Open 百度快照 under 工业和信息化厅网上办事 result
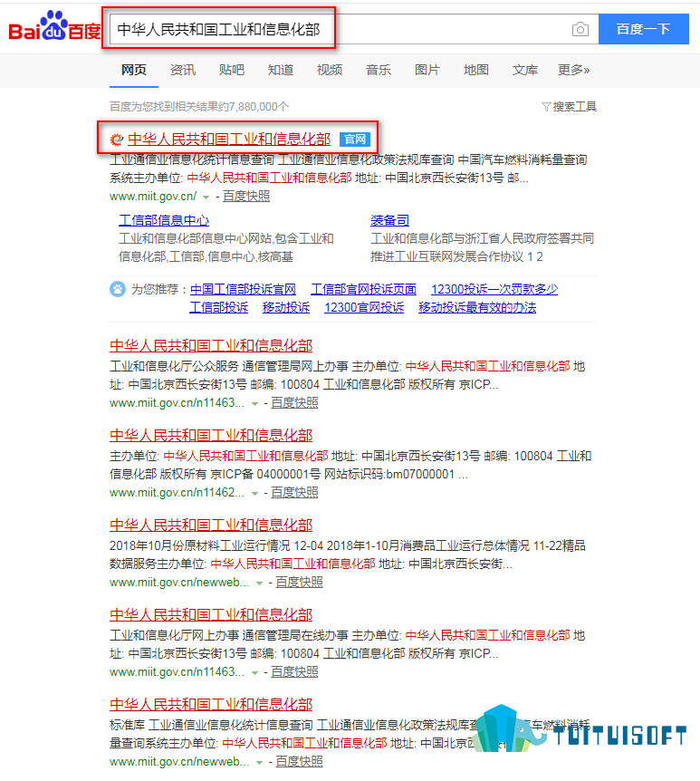 click(294, 672)
